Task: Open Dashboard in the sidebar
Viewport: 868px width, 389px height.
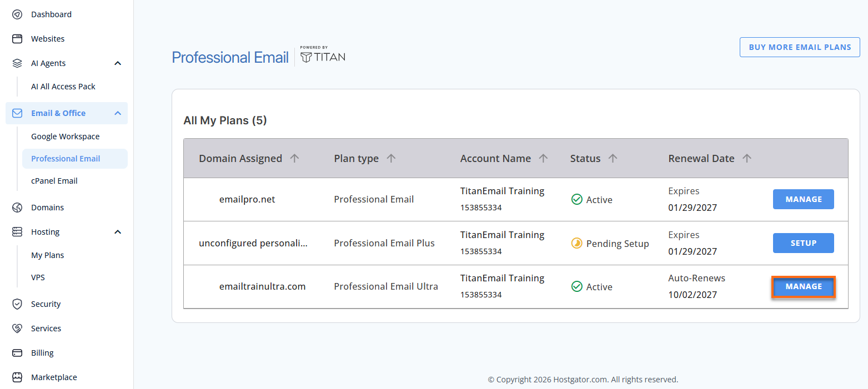Action: click(x=51, y=14)
